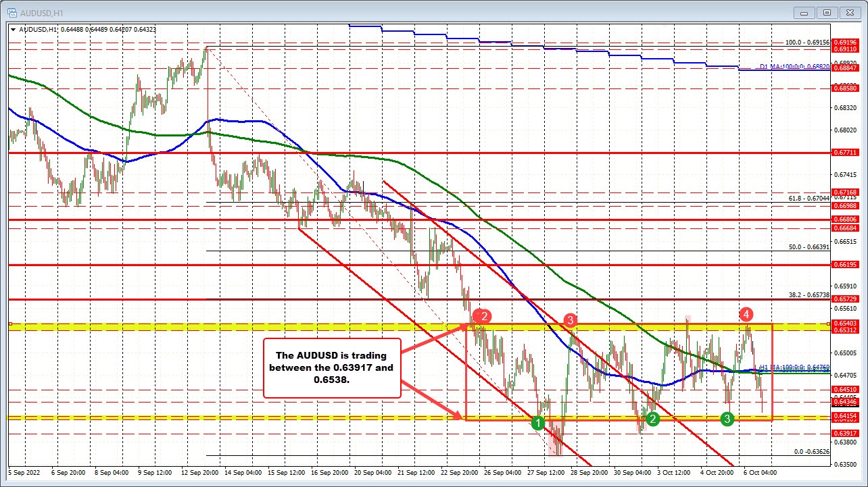This screenshot has width=868, height=487.
Task: Collapse the AUDUSD,H1 OHLC quote line triangle
Action: point(13,30)
